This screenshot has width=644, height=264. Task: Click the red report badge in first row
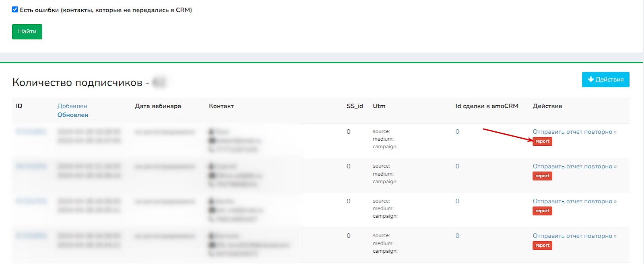pos(542,141)
